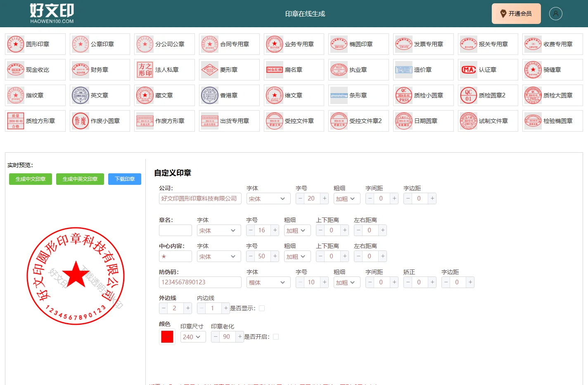Pick the 香港章 stamp template
Viewport: 588px width, 385px height.
pyautogui.click(x=229, y=95)
